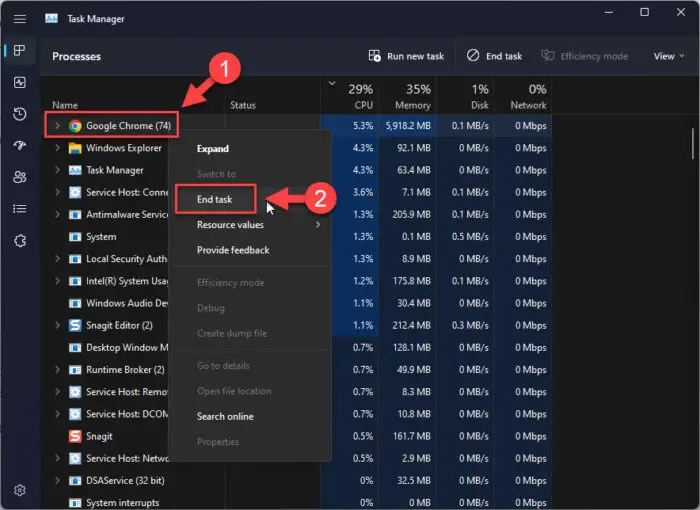Click the Google Chrome process icon
This screenshot has height=510, width=700.
(75, 126)
